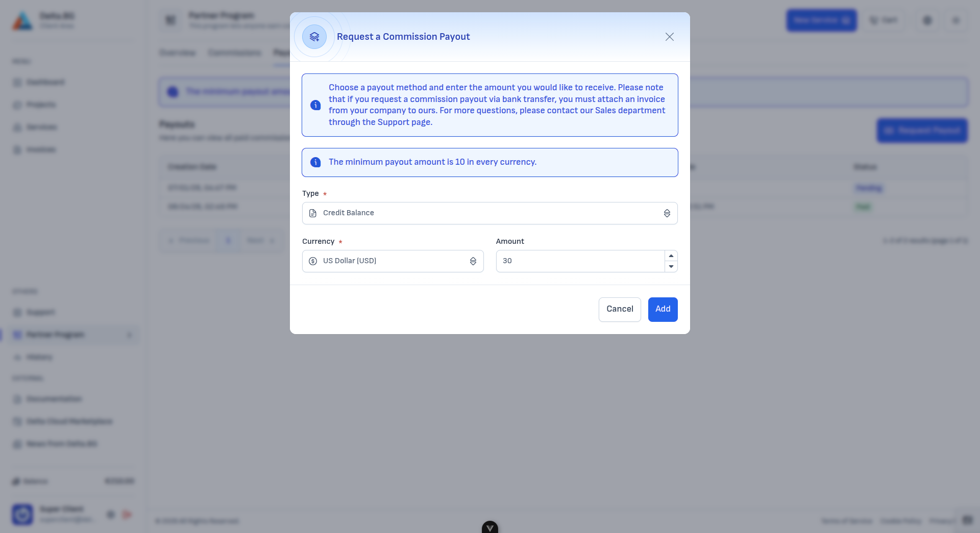The image size is (980, 533).
Task: Click into the Amount input field
Action: tap(580, 261)
